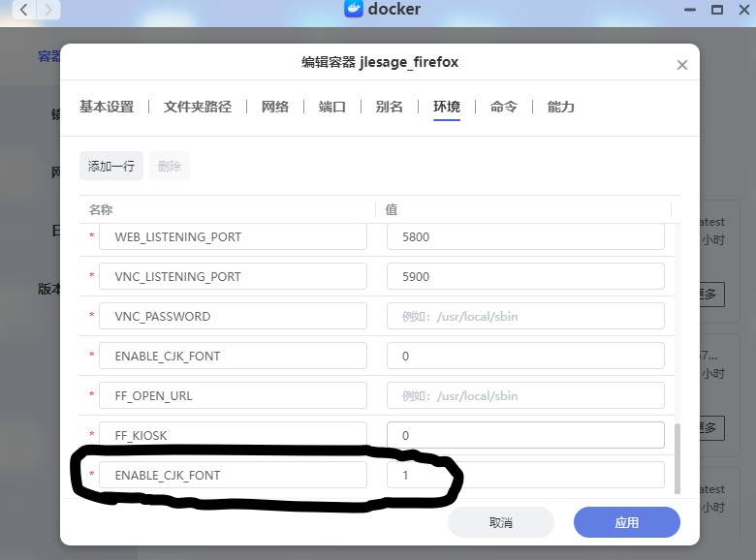Screen dimensions: 756x560
Task: Edit the WEB_LISTENING_PORT name field
Action: click(233, 236)
